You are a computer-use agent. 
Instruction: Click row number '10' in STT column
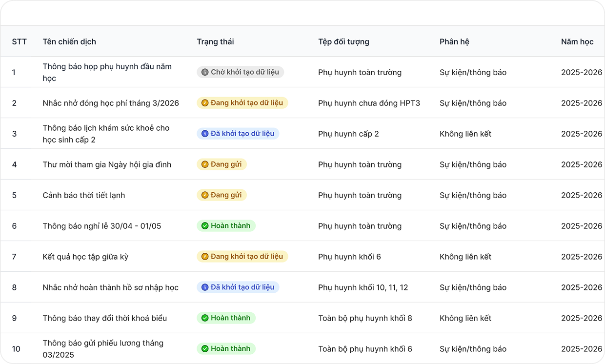[16, 349]
